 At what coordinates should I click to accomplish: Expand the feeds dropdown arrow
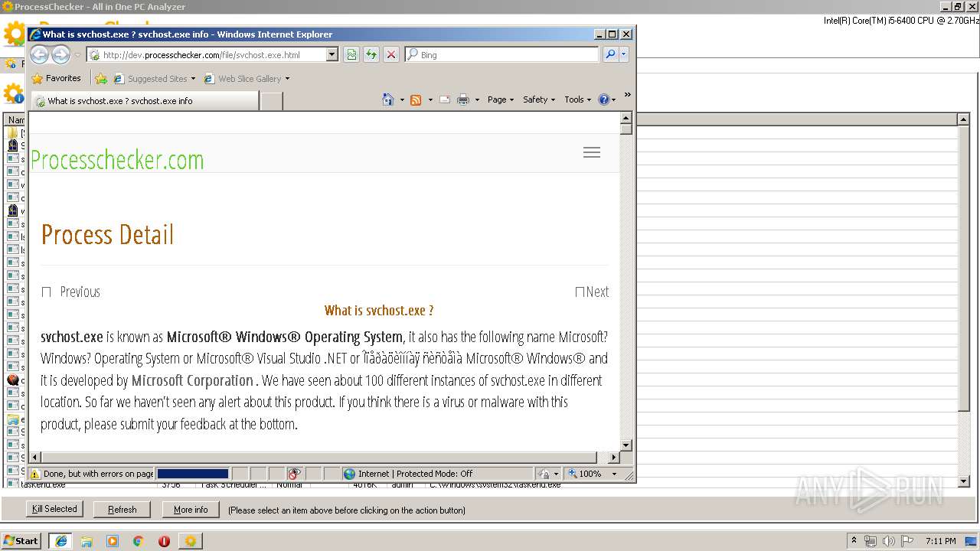pyautogui.click(x=430, y=99)
